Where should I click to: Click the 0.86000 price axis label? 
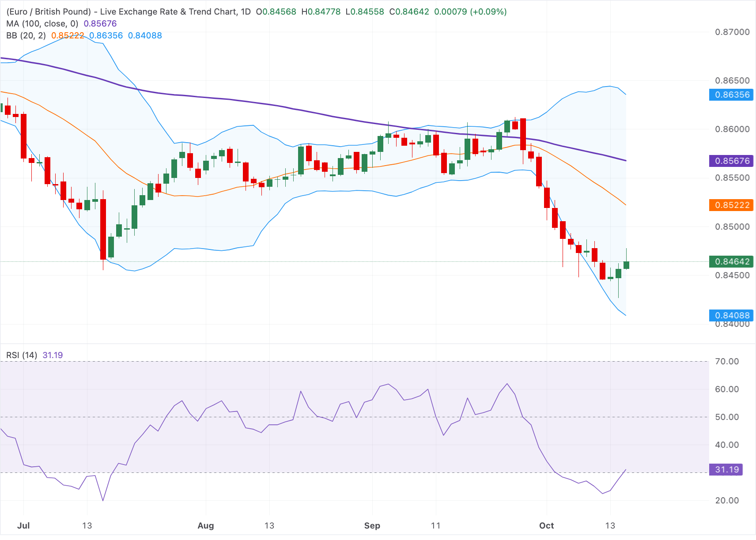pos(732,129)
